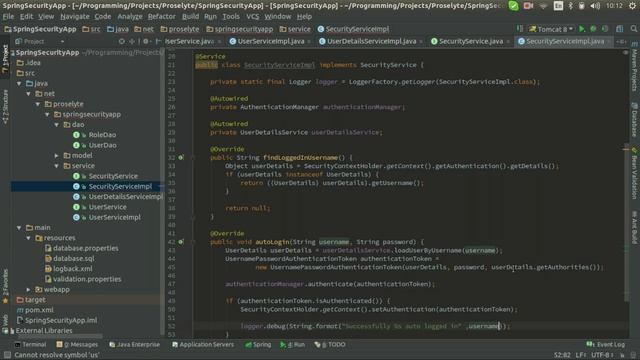Click the Make Project build icon
This screenshot has width=640, height=360.
tap(520, 29)
